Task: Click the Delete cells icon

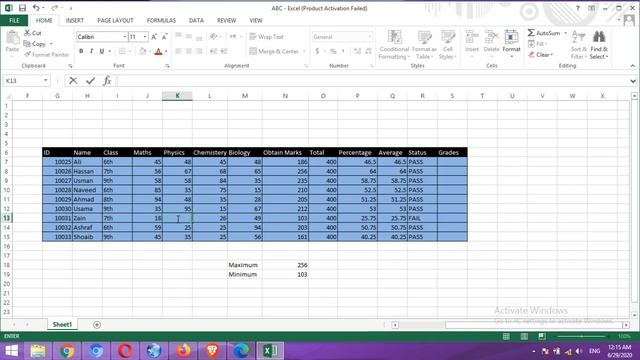Action: (x=491, y=37)
